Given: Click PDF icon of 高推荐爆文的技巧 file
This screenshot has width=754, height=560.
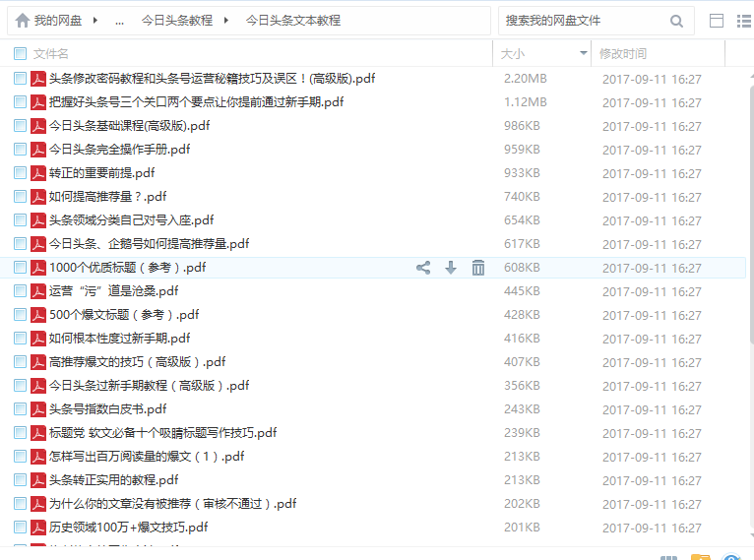Looking at the screenshot, I should point(38,362).
